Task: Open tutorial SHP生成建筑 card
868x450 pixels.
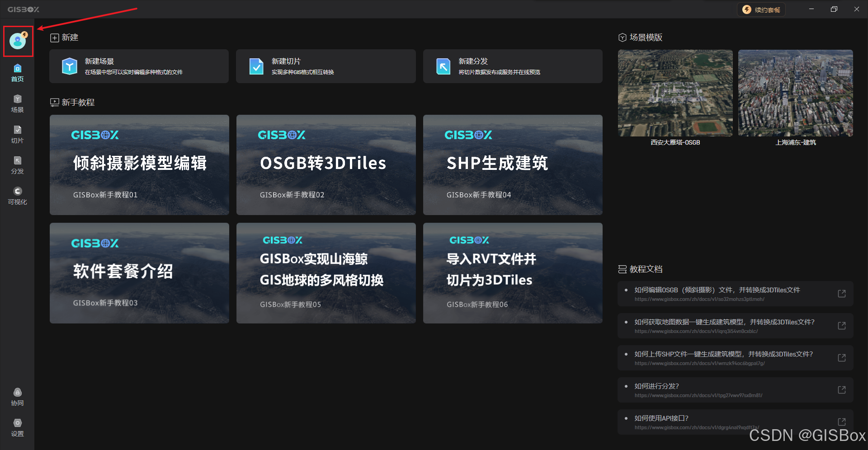Action: (x=513, y=165)
